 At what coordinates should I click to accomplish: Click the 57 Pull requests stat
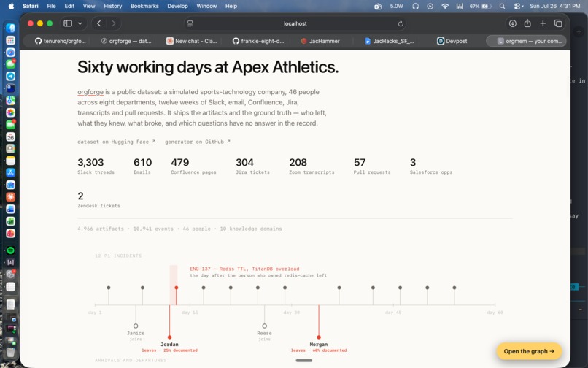click(372, 166)
